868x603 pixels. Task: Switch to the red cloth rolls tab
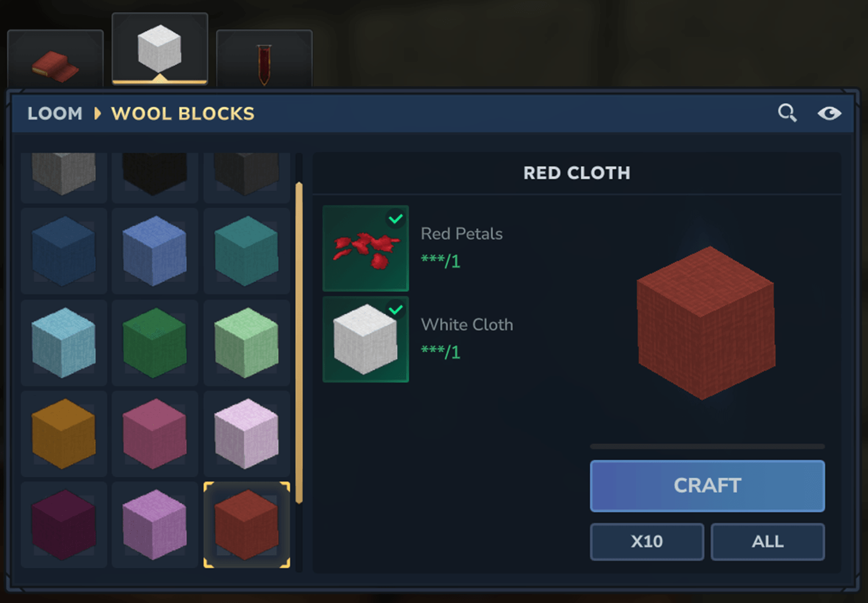click(55, 59)
